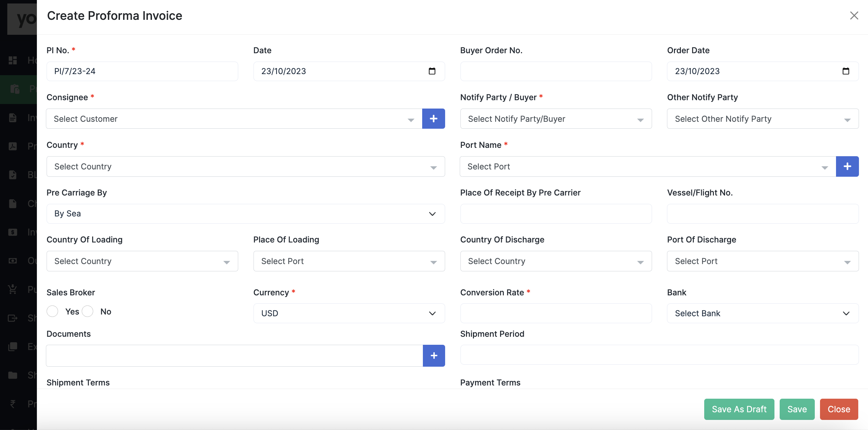Click the Buyer Order No. text field
The image size is (868, 430).
556,71
